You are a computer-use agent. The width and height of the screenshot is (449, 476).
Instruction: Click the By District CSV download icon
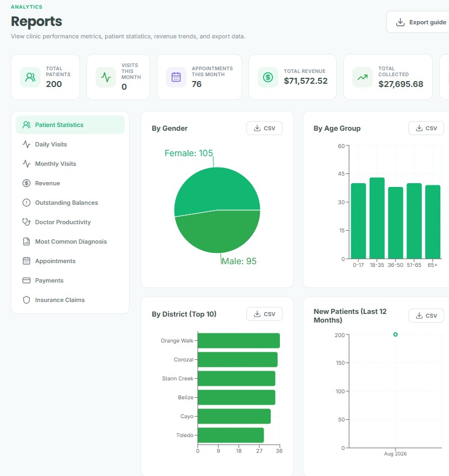pos(257,314)
